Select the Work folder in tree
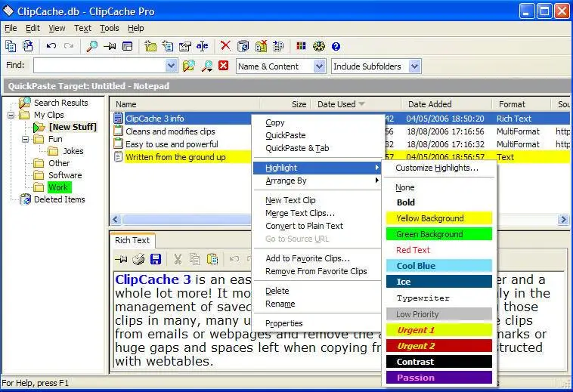The height and width of the screenshot is (392, 573). [x=58, y=187]
